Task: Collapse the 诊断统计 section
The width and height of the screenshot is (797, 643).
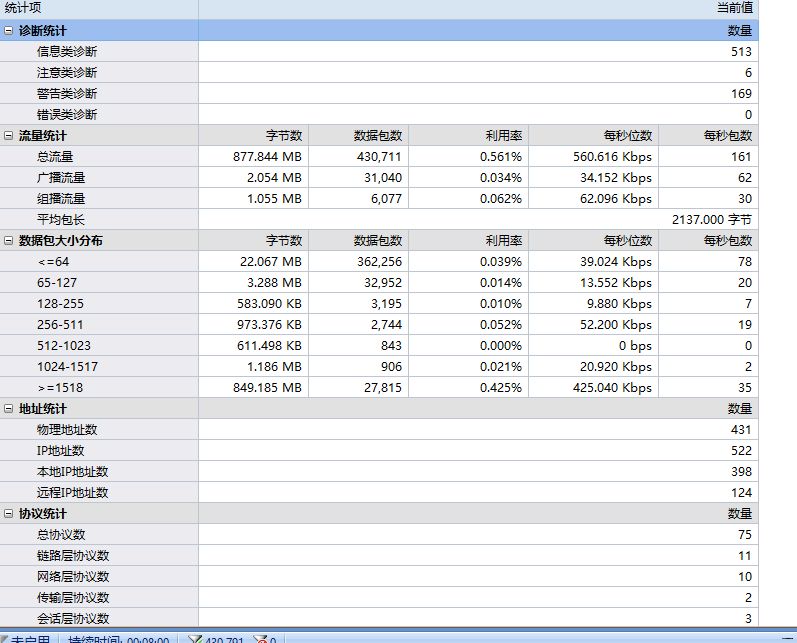Action: 8,30
